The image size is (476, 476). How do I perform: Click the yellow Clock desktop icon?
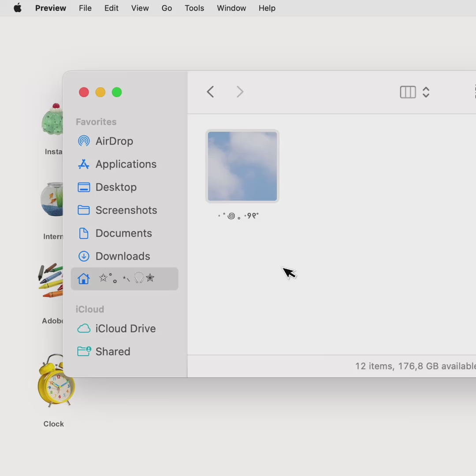tap(54, 381)
